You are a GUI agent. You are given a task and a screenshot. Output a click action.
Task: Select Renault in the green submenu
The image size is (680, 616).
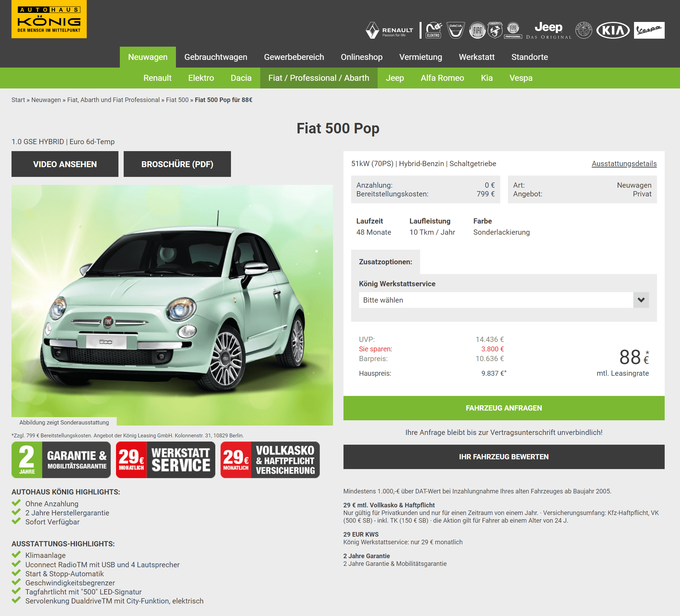[x=157, y=78]
